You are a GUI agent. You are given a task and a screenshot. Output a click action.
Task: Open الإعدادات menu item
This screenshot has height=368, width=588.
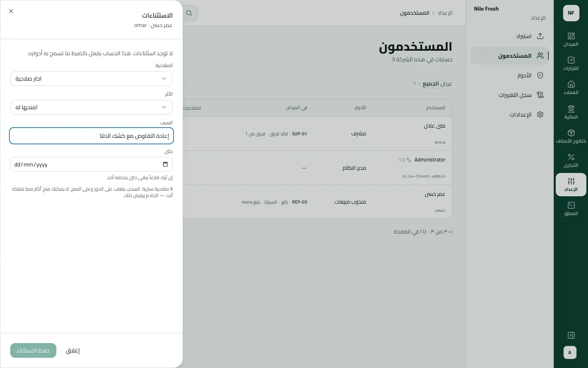510,114
